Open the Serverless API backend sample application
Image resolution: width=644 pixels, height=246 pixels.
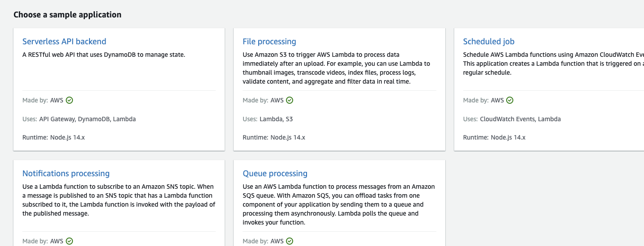64,42
